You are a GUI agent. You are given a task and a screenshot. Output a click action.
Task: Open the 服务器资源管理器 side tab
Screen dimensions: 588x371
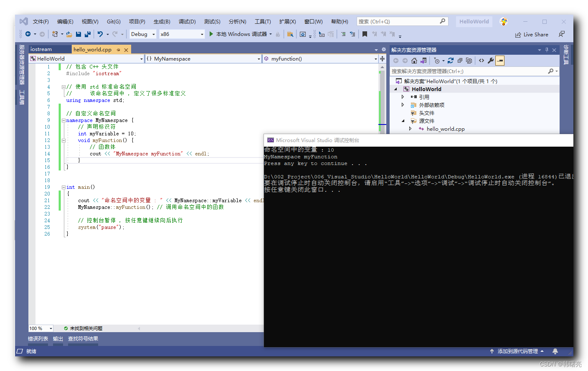22,65
